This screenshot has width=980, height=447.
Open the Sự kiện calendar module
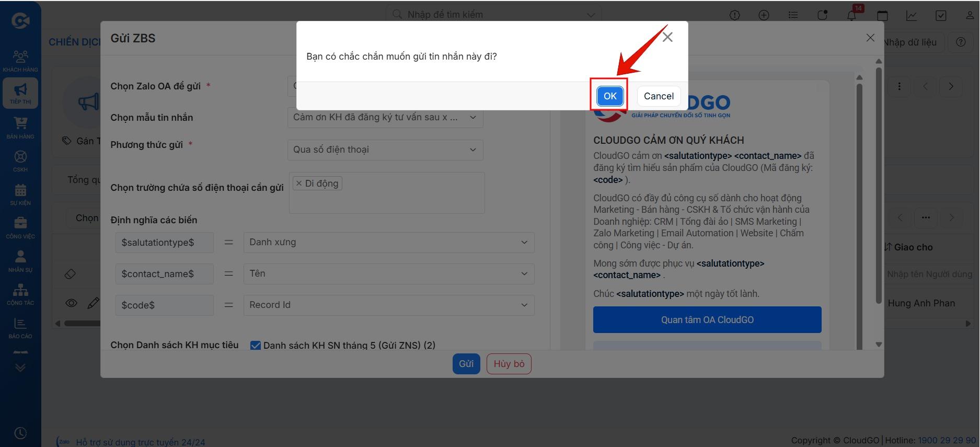tap(20, 194)
